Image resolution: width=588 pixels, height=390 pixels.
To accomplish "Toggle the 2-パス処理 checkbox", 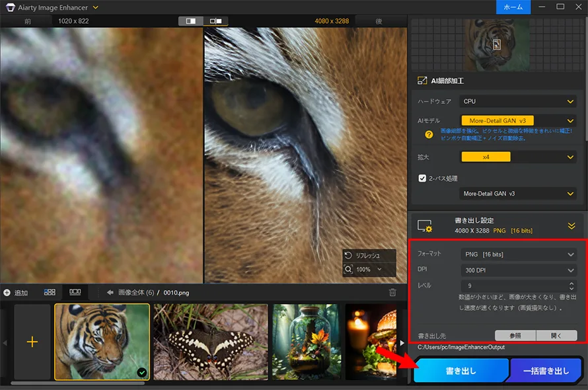I will click(422, 178).
